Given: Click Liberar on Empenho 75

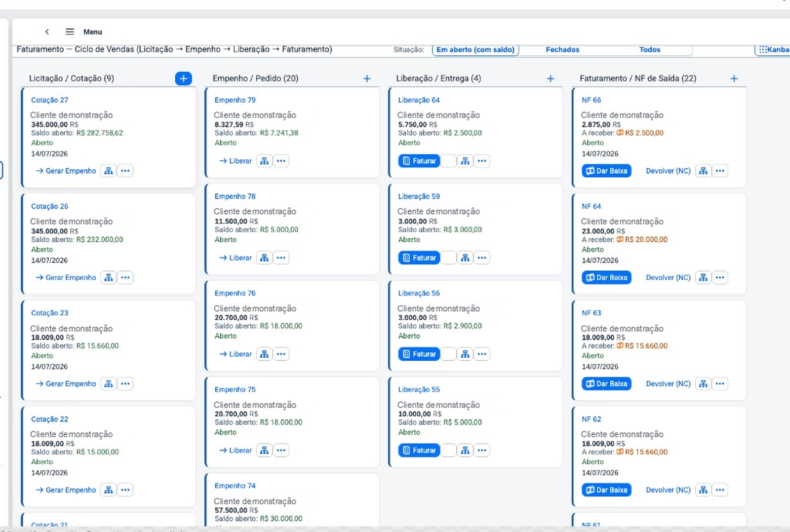Looking at the screenshot, I should tap(236, 450).
